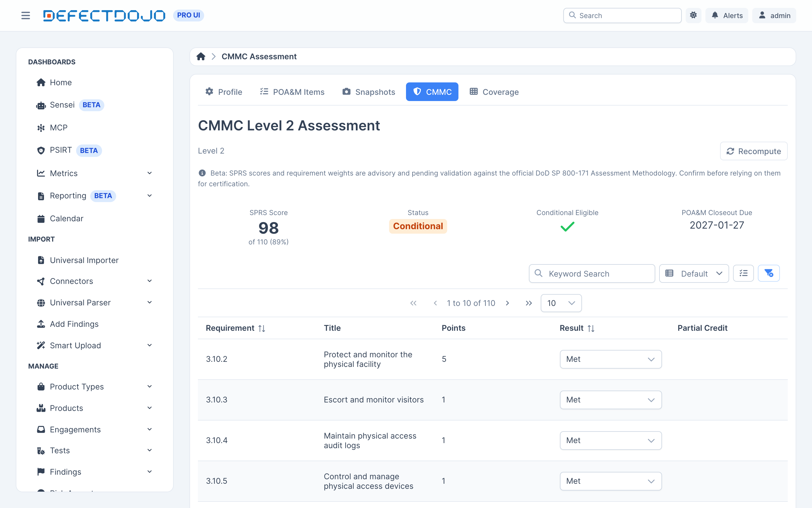Viewport: 812px width, 508px height.
Task: Sort by Result column arrows
Action: click(591, 328)
